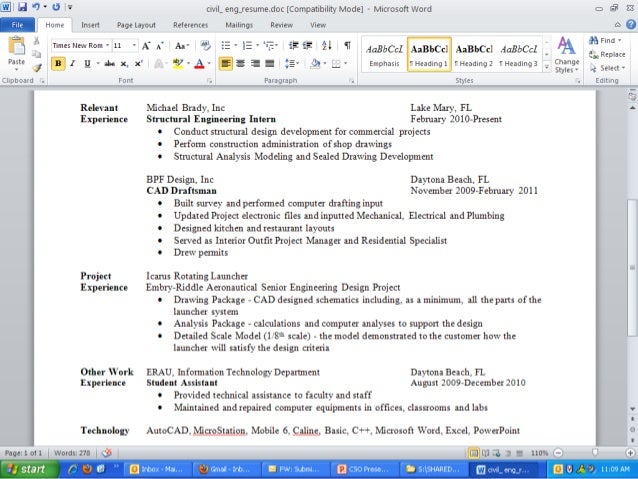638x479 pixels.
Task: Click the Font Color red A swatch
Action: pyautogui.click(x=199, y=63)
